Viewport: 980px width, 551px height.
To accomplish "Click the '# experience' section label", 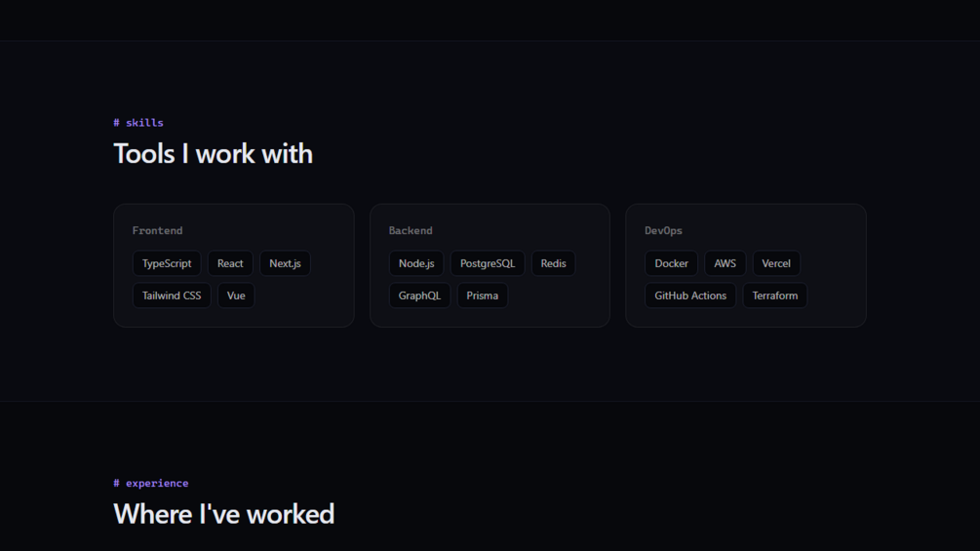I will pyautogui.click(x=150, y=483).
